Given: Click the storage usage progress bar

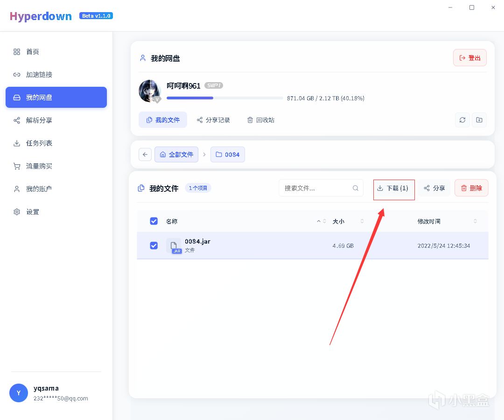Looking at the screenshot, I should (224, 98).
